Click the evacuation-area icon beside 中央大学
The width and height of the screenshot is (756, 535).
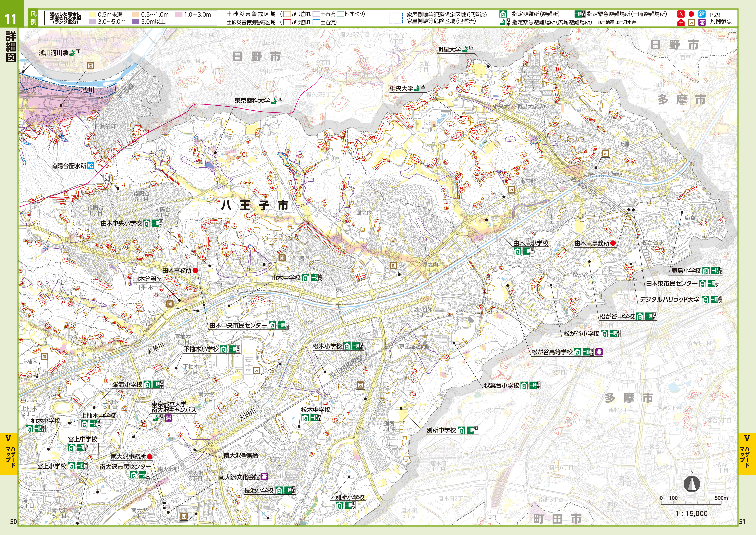(x=417, y=88)
